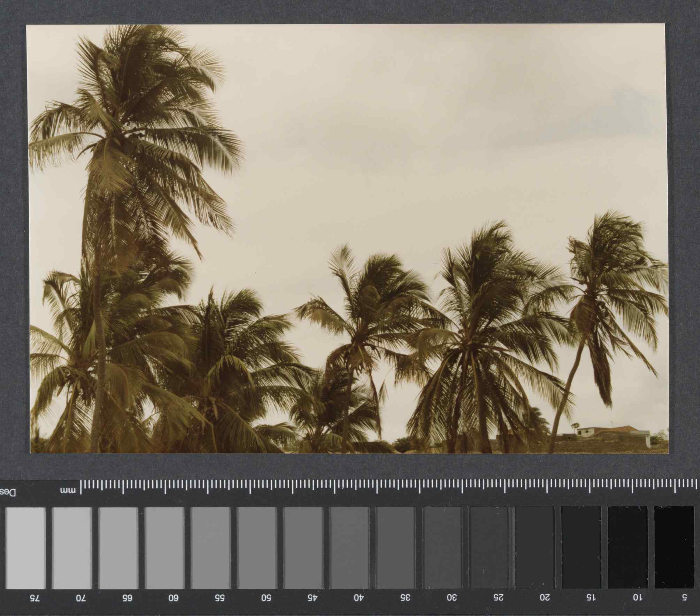Select the gray swatch labeled 40
700x616 pixels.
pyautogui.click(x=349, y=548)
